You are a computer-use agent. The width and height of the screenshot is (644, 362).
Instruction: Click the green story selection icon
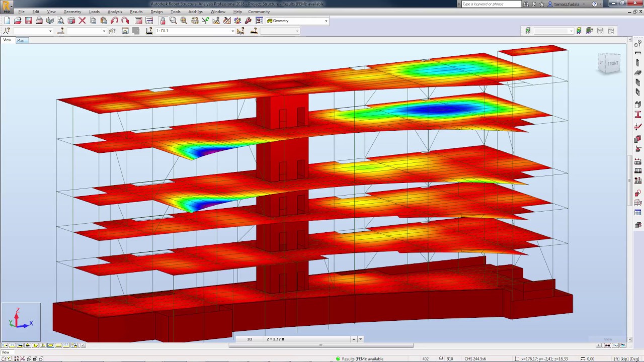pyautogui.click(x=528, y=31)
